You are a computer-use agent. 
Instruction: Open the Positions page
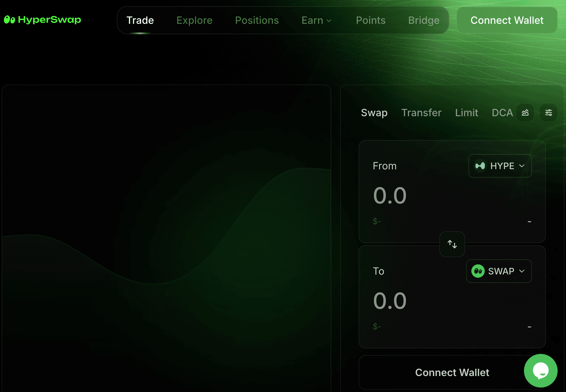click(257, 20)
